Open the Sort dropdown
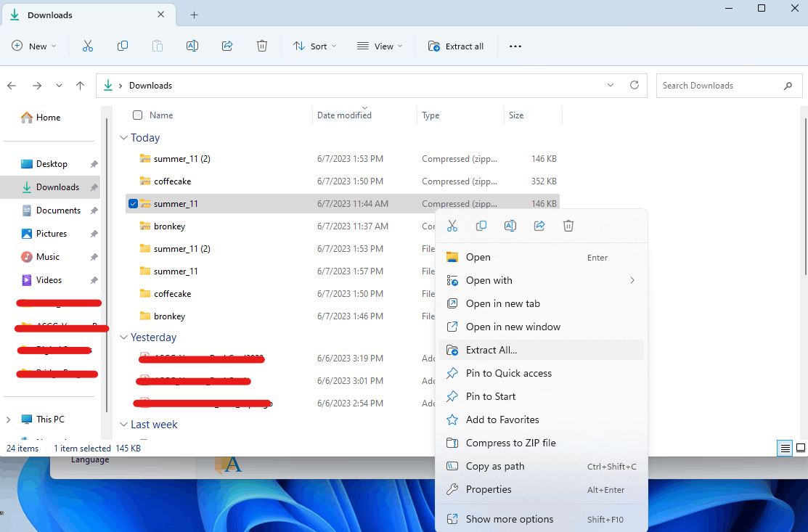This screenshot has height=532, width=808. tap(315, 46)
